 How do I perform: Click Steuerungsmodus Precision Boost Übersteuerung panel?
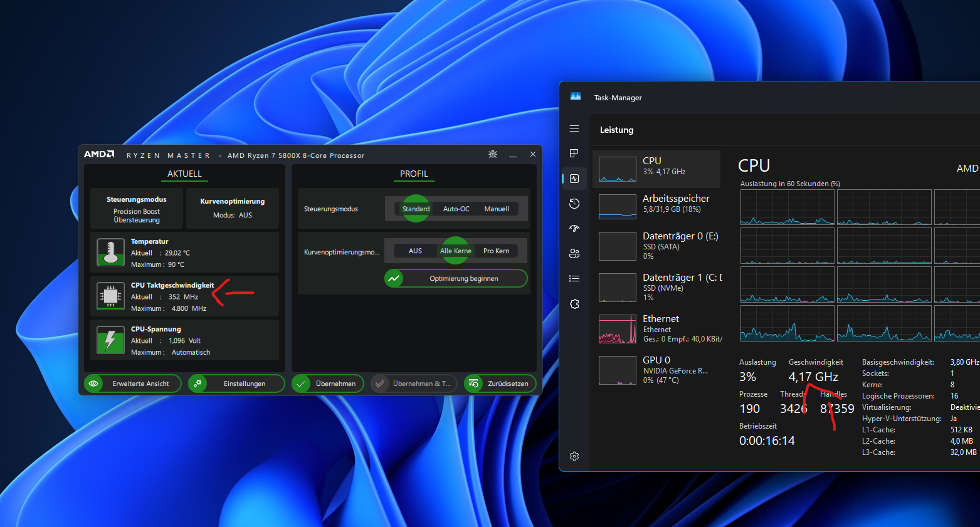pos(137,208)
